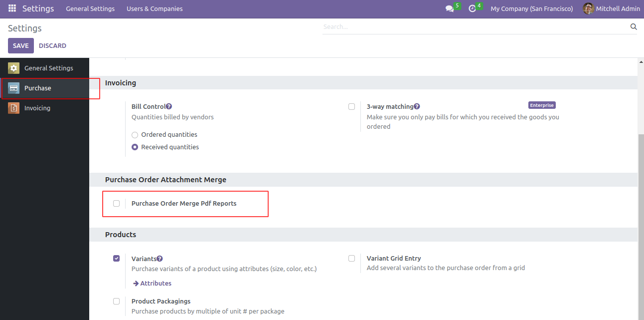
Task: Open Users & Companies top menu
Action: pyautogui.click(x=155, y=8)
